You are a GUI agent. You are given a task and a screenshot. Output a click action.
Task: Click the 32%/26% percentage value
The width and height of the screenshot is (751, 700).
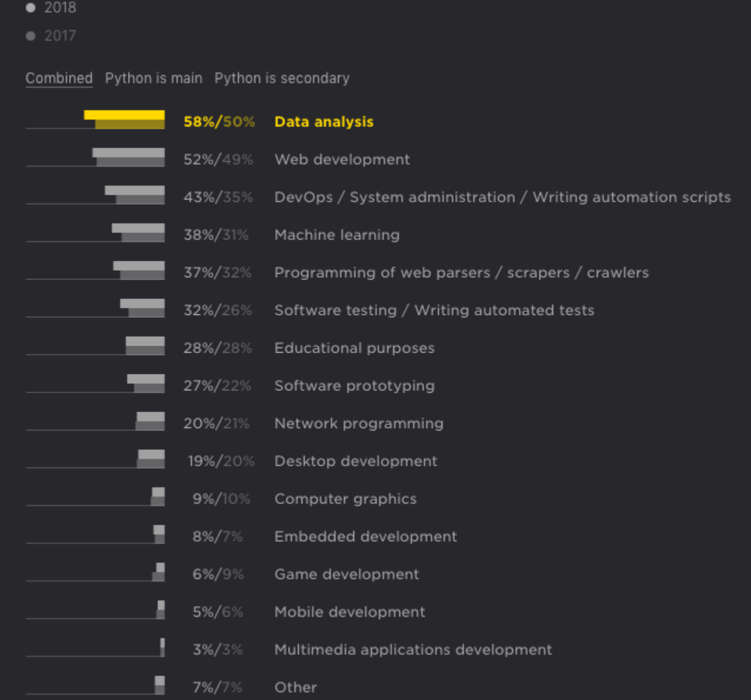pos(218,310)
